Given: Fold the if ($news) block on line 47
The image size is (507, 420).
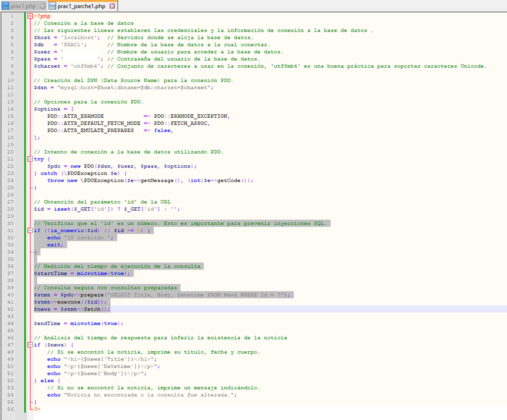Looking at the screenshot, I should click(x=30, y=345).
